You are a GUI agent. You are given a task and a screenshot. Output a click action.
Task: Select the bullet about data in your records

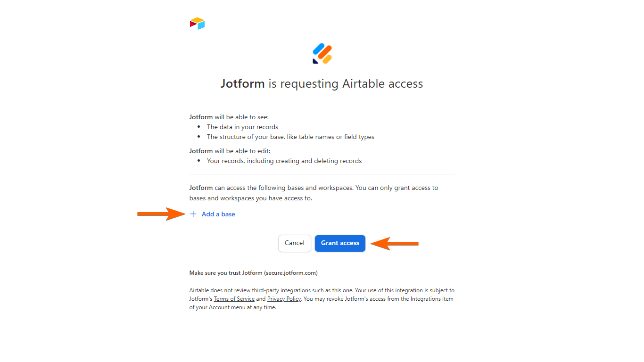point(242,127)
